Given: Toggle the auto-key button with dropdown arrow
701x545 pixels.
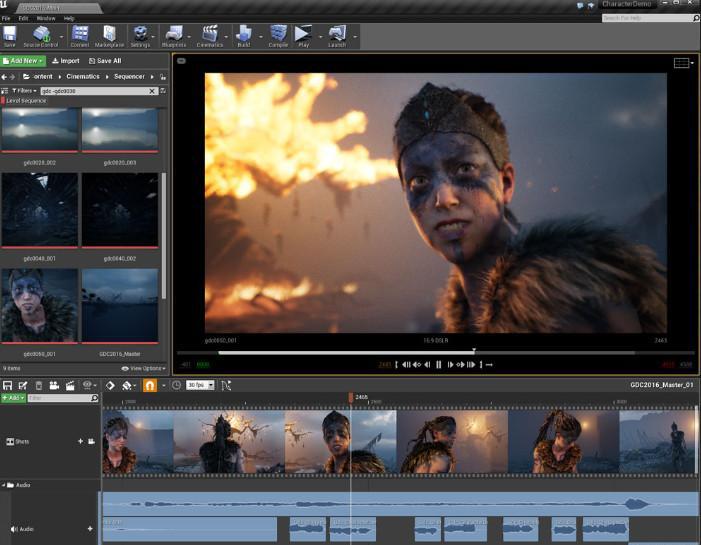Looking at the screenshot, I should [128, 385].
